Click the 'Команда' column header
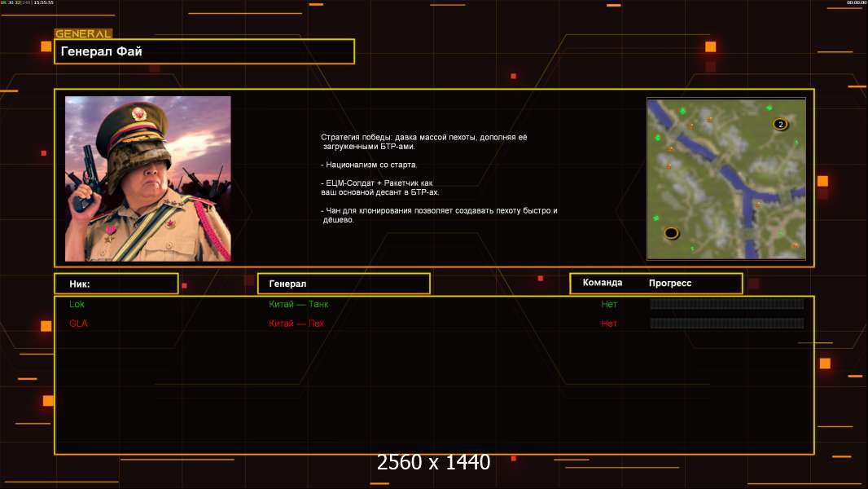 click(603, 283)
